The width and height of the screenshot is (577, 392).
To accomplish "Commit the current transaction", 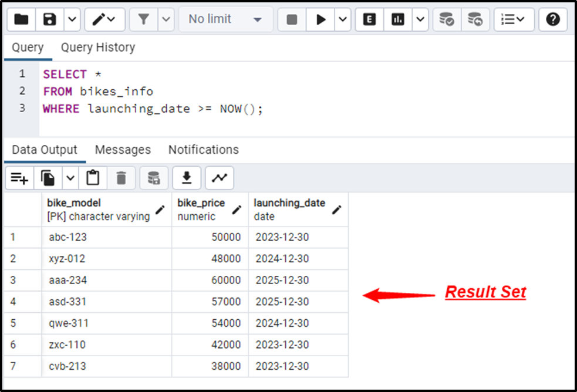I will tap(447, 19).
